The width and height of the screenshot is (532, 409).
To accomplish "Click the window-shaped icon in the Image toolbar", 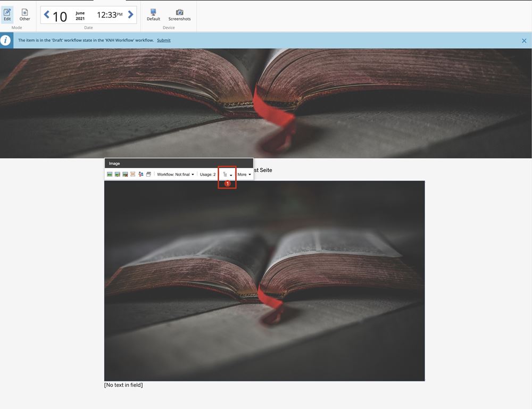I will 148,174.
